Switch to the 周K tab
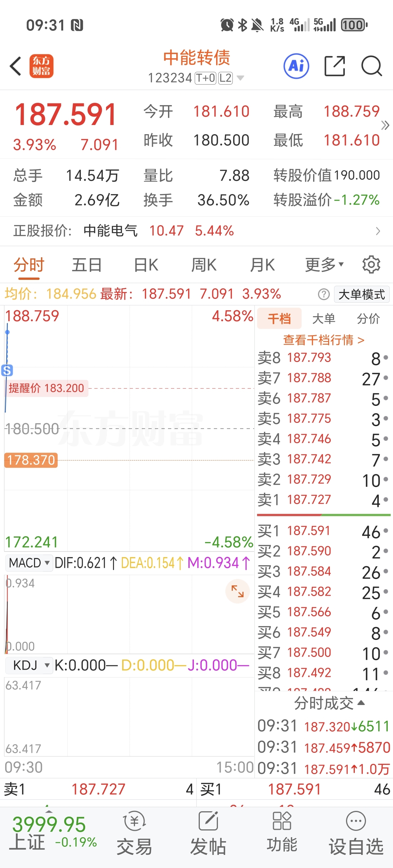The height and width of the screenshot is (868, 393). (204, 265)
